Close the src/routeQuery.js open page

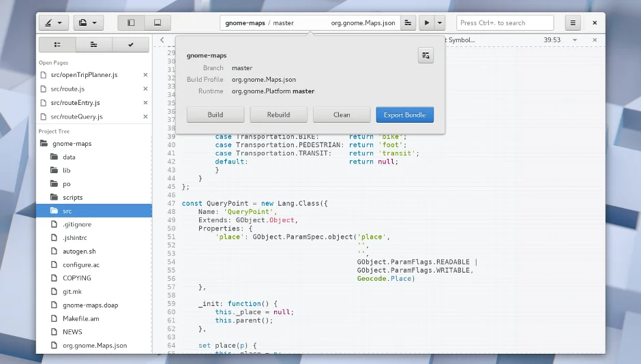(x=145, y=117)
